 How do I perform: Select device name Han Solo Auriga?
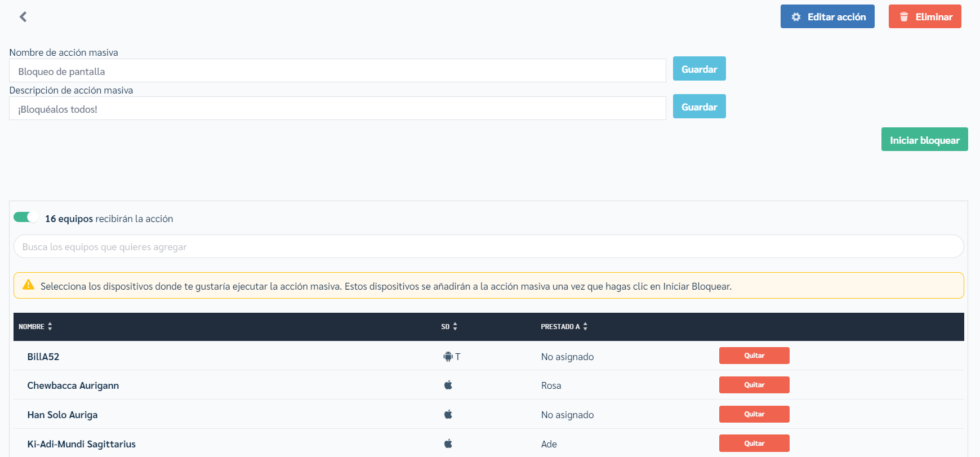63,415
